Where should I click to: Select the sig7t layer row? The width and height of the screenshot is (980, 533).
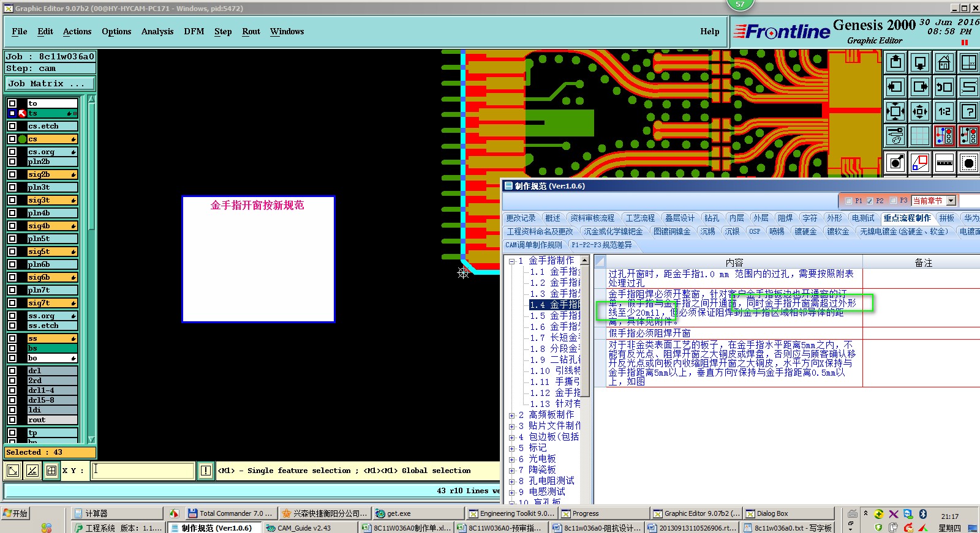pos(52,303)
